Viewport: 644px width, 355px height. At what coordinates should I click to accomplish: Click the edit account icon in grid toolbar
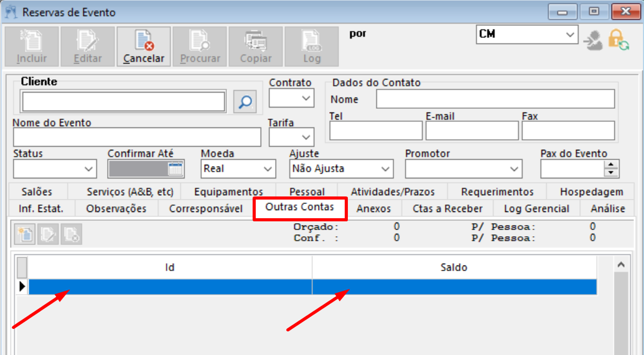point(48,234)
